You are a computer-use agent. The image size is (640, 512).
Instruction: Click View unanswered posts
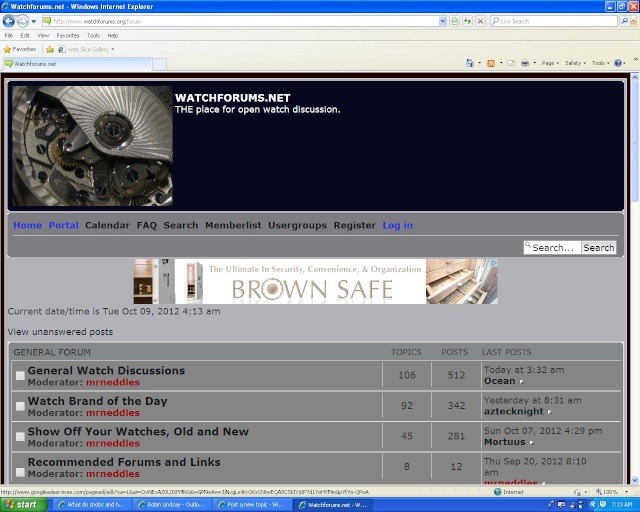pos(60,332)
